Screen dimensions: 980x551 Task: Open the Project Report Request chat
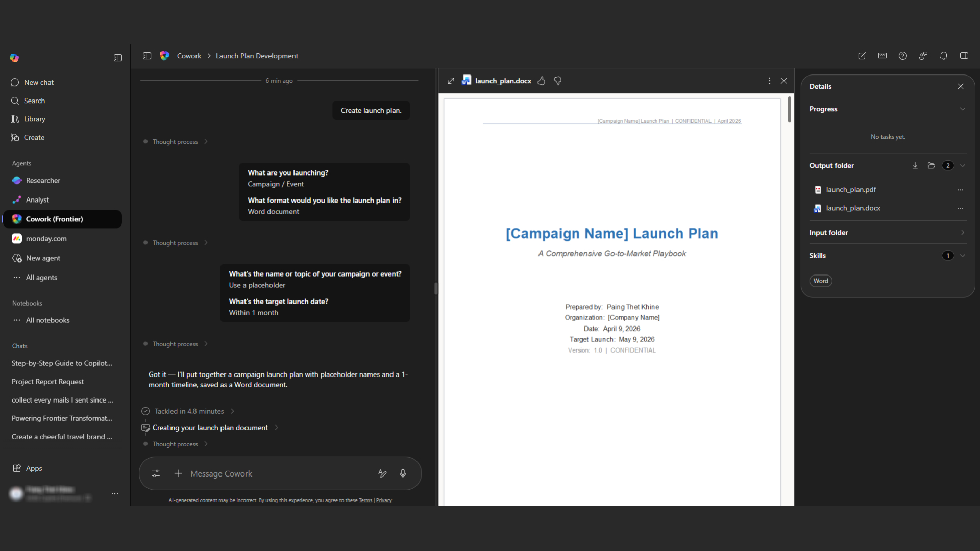(x=47, y=381)
